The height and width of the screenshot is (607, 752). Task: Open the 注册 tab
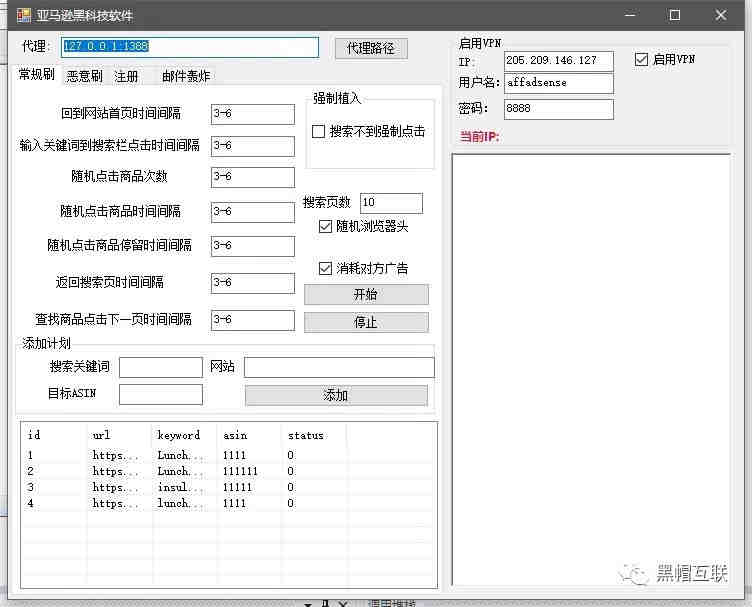click(x=126, y=76)
